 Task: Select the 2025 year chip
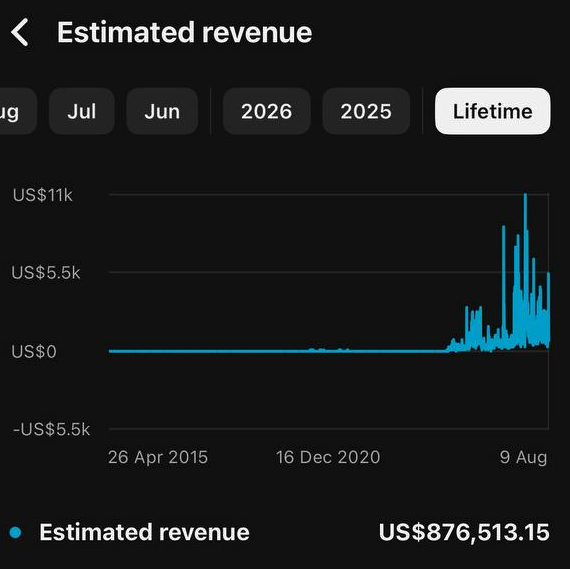tap(366, 111)
